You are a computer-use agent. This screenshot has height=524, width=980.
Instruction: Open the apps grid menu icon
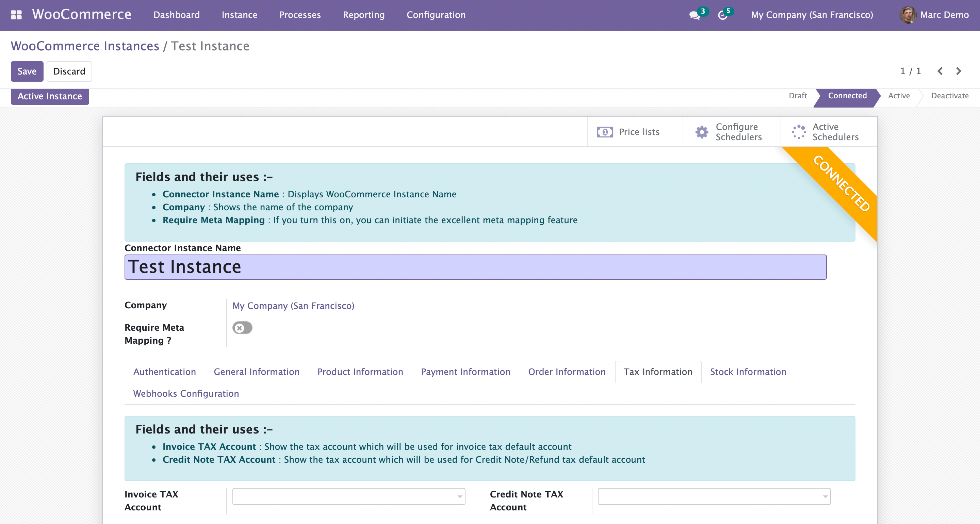pyautogui.click(x=16, y=15)
